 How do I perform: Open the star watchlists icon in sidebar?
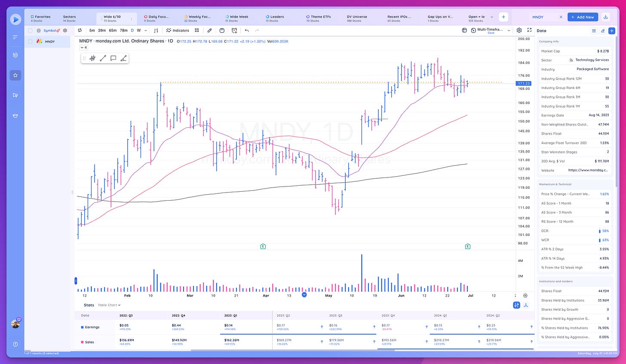(15, 75)
